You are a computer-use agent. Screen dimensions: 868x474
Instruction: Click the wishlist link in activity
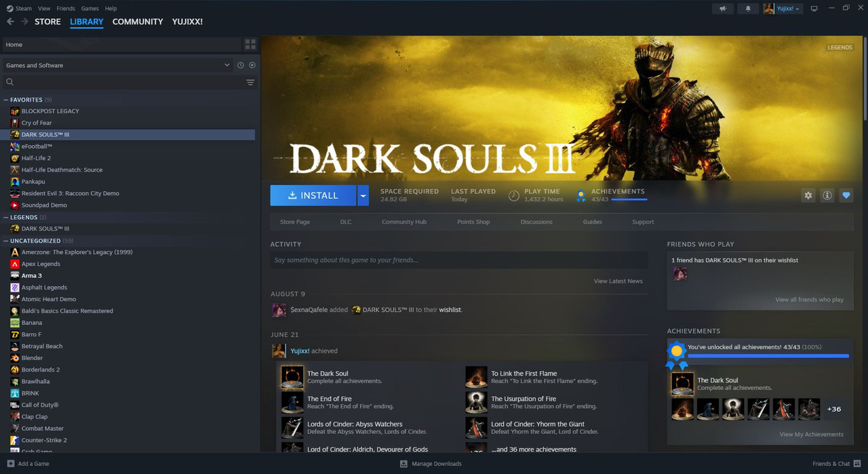pyautogui.click(x=450, y=310)
